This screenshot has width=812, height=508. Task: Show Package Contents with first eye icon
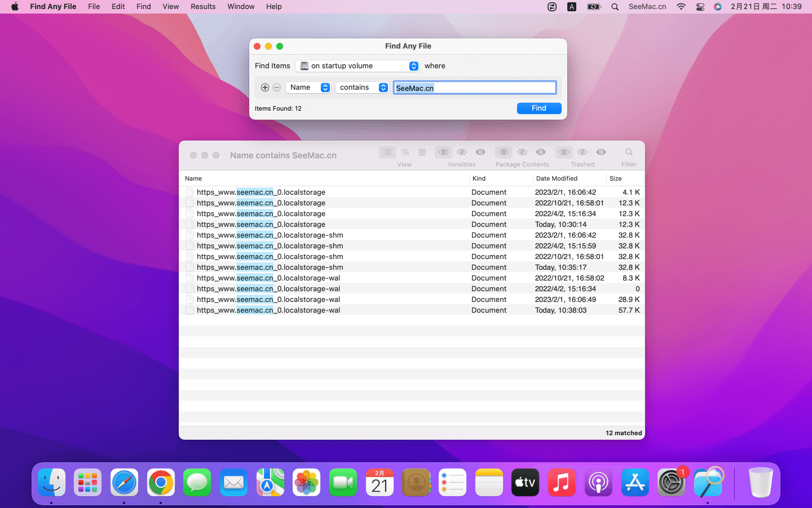(x=504, y=152)
